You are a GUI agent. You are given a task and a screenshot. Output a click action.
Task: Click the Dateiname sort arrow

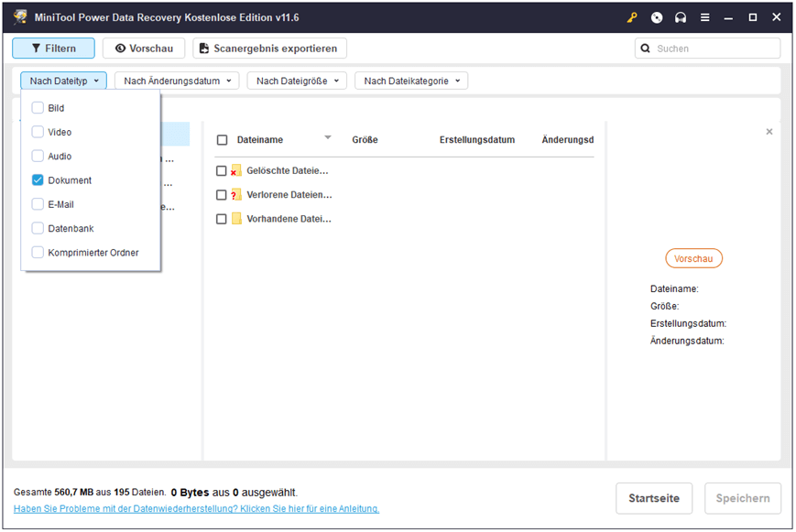[x=328, y=138]
